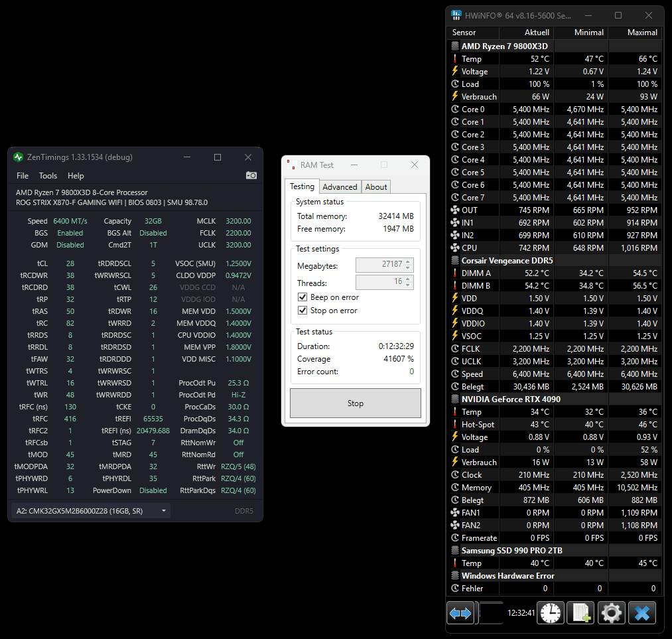This screenshot has width=672, height=639.
Task: Click the lightning icon beside VDDQ
Action: [x=454, y=311]
